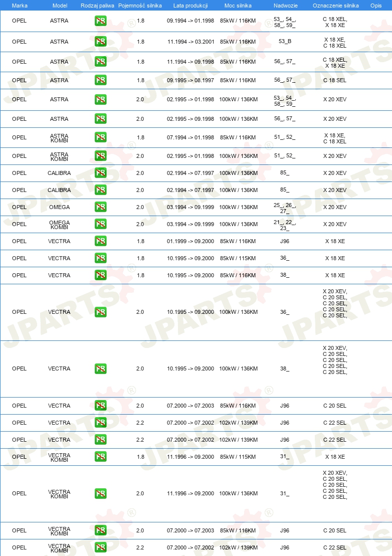Click fuel icon in ASTRA 53_B row
The width and height of the screenshot is (392, 556).
(101, 42)
